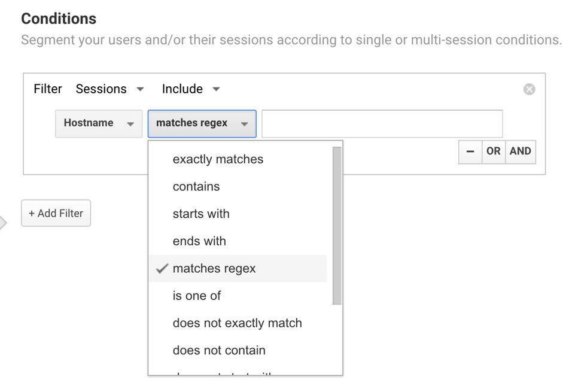This screenshot has height=392, width=563.
Task: Select 'exactly matches' from the operator list
Action: tap(218, 159)
